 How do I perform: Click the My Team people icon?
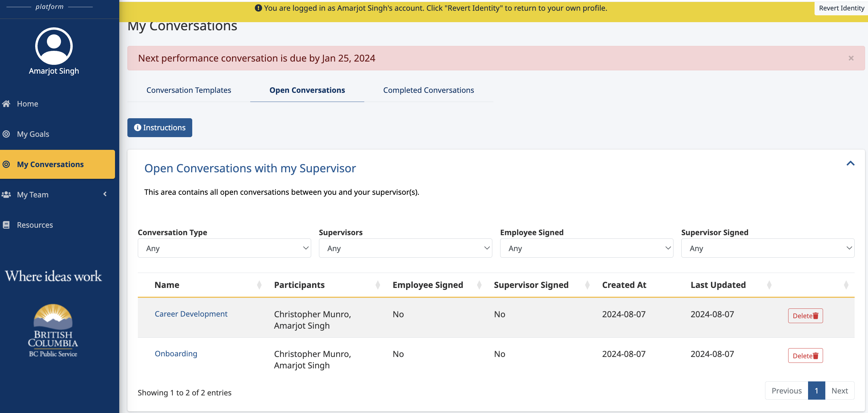point(6,195)
